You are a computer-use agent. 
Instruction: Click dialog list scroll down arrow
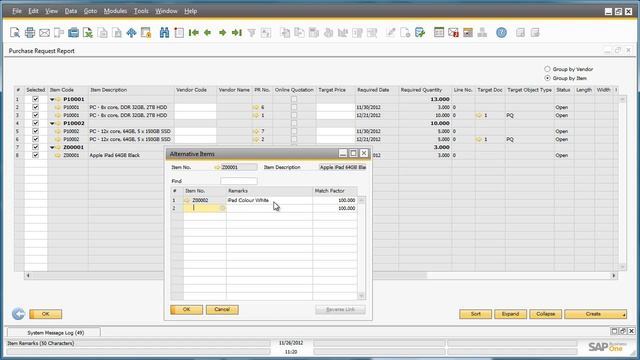pyautogui.click(x=361, y=296)
